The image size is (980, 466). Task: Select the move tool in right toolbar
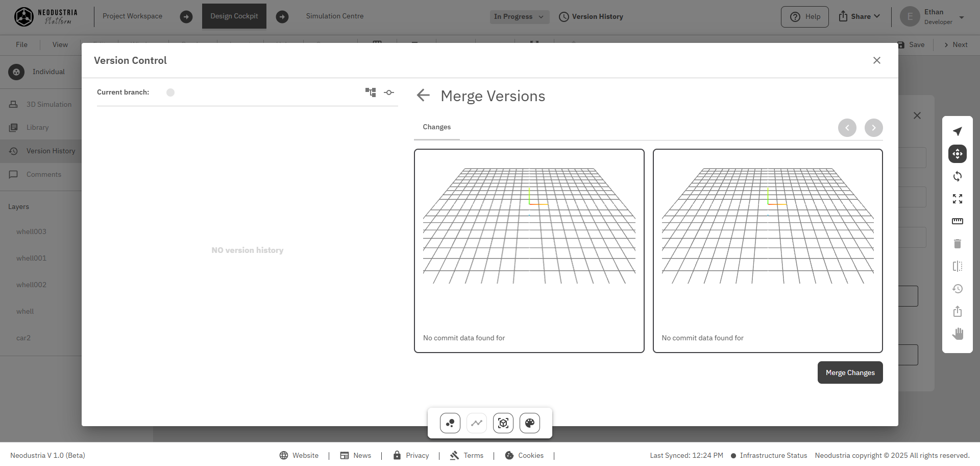[957, 154]
